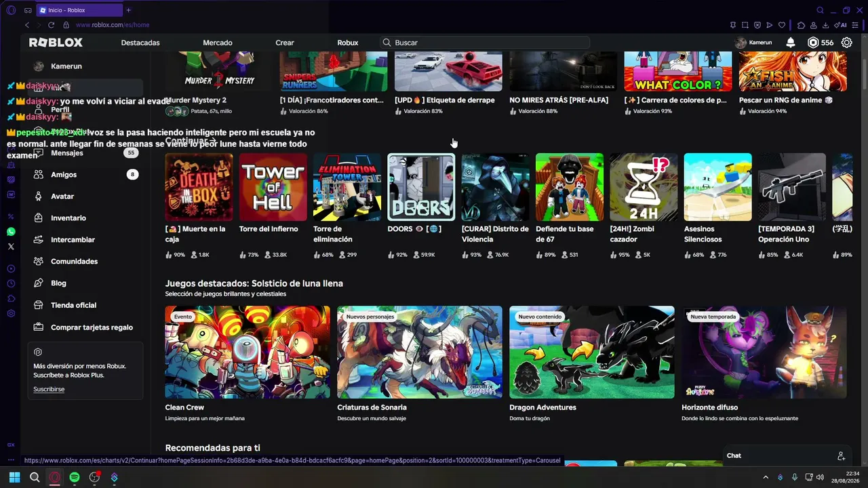Open the browser easy setup sliders icon
868x488 pixels.
point(856,25)
